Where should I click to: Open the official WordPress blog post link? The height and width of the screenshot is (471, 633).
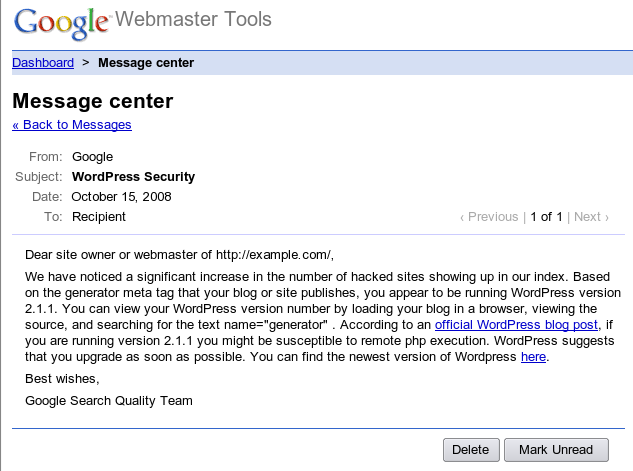pyautogui.click(x=516, y=325)
